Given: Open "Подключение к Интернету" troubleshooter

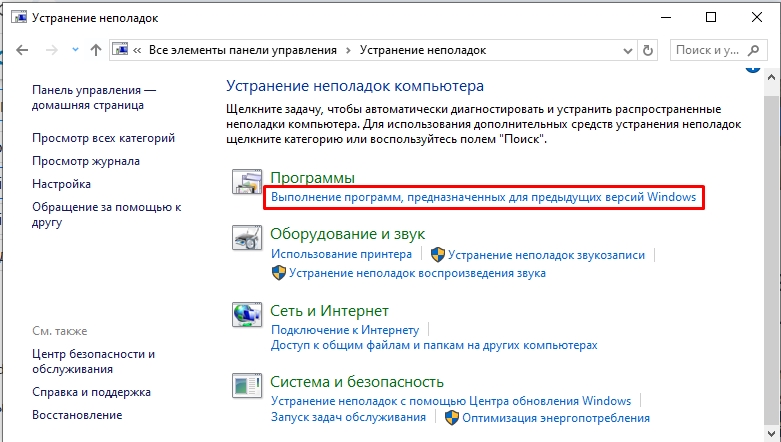Looking at the screenshot, I should (x=345, y=330).
